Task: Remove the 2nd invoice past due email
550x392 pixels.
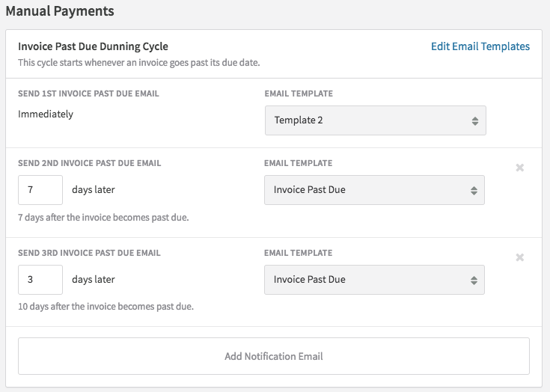Action: coord(519,168)
